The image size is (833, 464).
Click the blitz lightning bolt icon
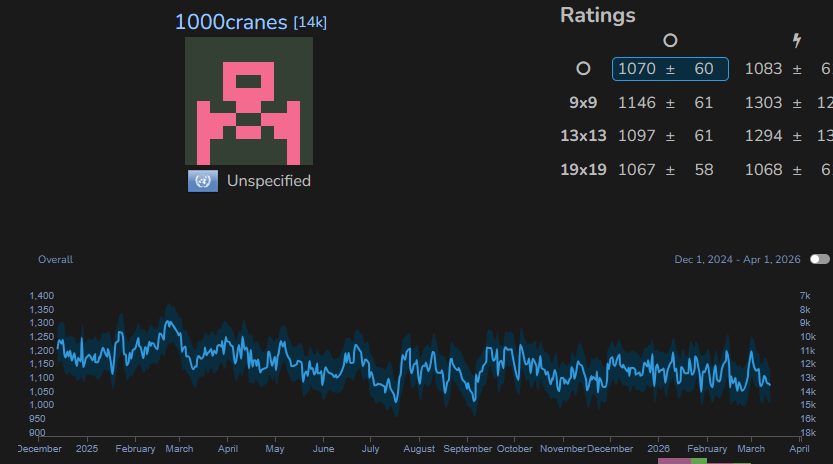pyautogui.click(x=797, y=40)
